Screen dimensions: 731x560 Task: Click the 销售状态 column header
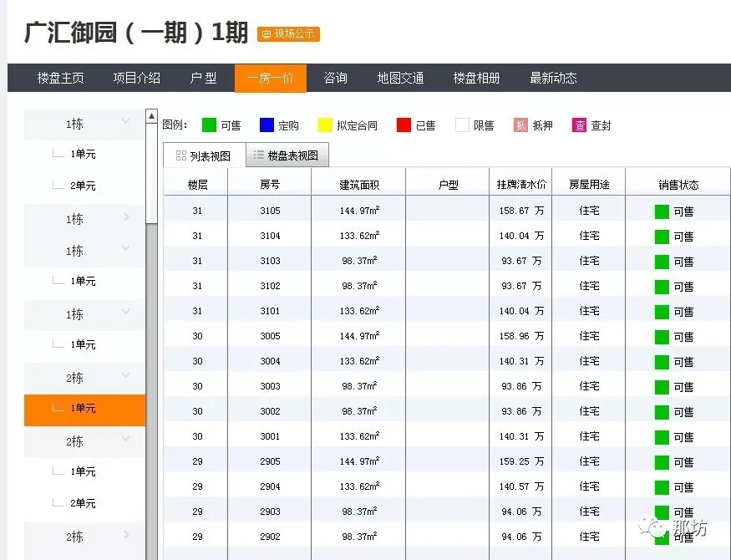tap(678, 185)
